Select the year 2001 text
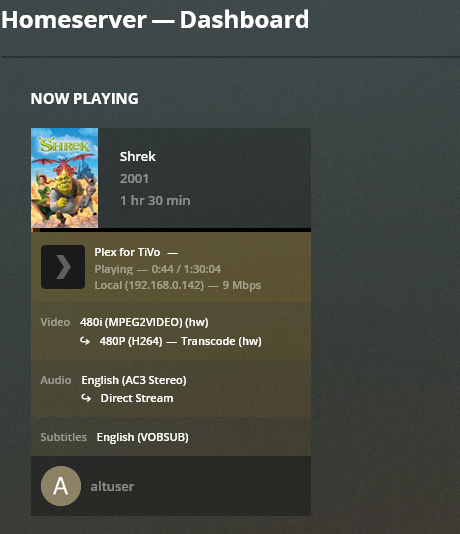The image size is (460, 534). coord(134,179)
